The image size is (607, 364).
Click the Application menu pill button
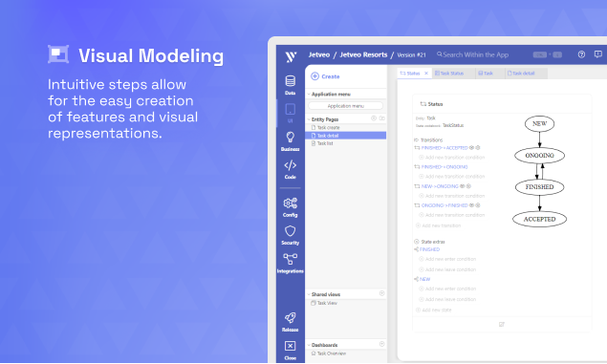(x=346, y=106)
